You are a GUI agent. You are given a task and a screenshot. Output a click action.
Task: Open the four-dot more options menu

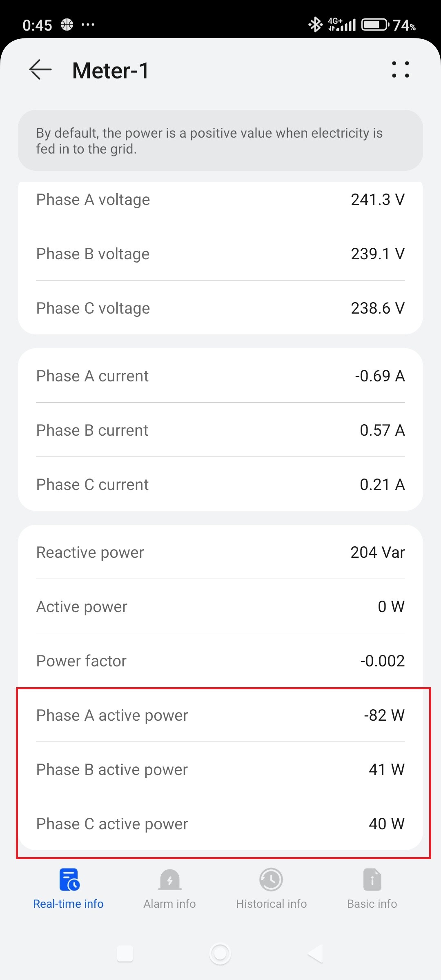(x=400, y=70)
